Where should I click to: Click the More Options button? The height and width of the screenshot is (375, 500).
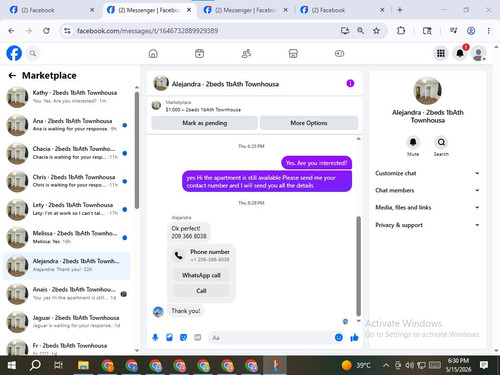(x=309, y=123)
